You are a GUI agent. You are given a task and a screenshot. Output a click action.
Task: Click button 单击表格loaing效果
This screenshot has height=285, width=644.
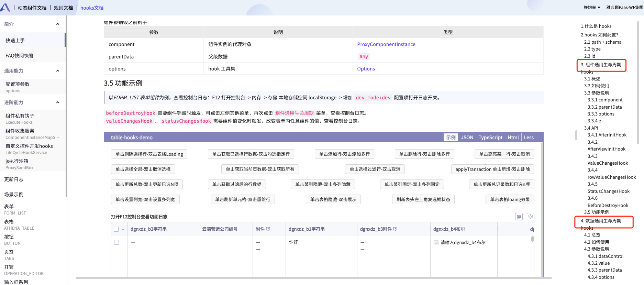tap(510, 199)
